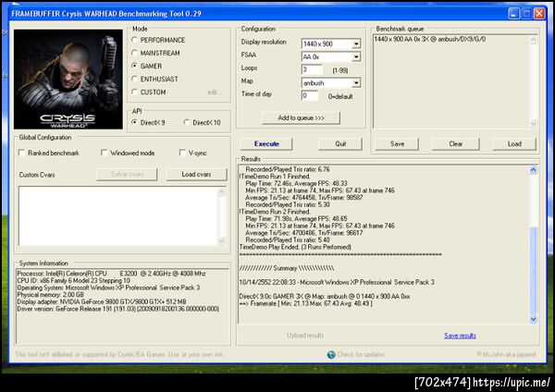555x392 pixels.
Task: Click the Framerate Min Max Avg summary line
Action: pyautogui.click(x=306, y=303)
